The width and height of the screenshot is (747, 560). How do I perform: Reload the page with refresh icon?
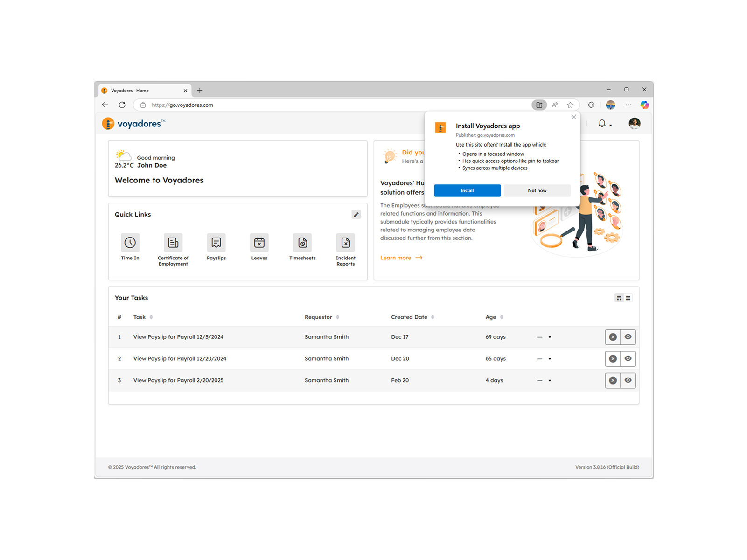(122, 105)
